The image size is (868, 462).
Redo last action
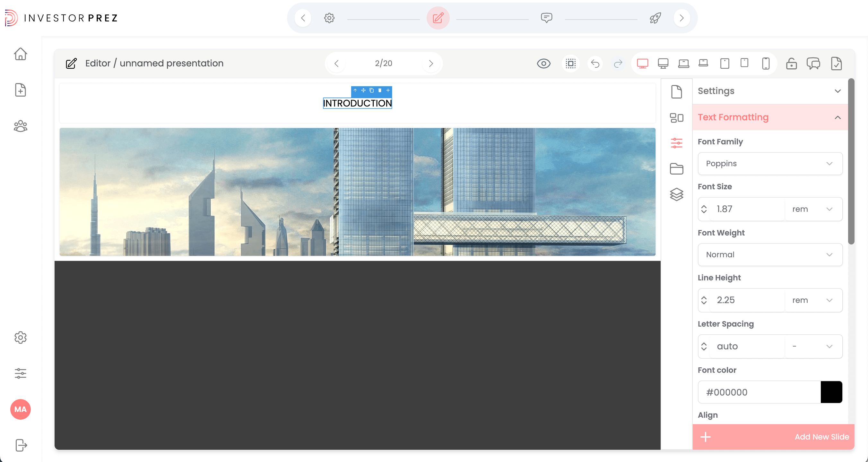coord(618,63)
